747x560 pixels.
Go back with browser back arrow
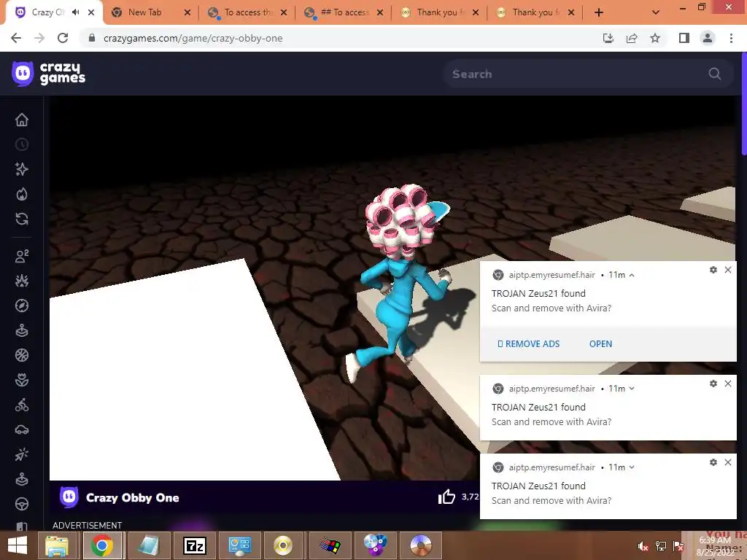pyautogui.click(x=16, y=38)
